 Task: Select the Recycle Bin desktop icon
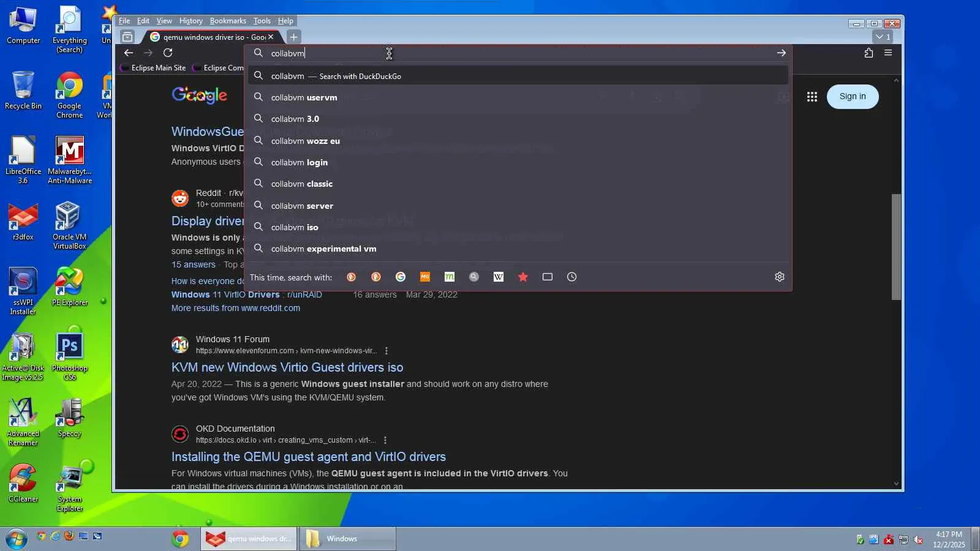click(x=23, y=91)
